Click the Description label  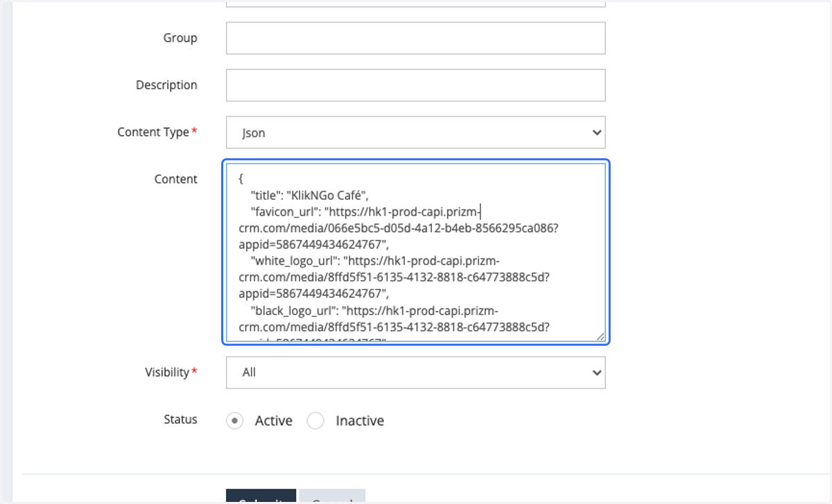tap(166, 85)
